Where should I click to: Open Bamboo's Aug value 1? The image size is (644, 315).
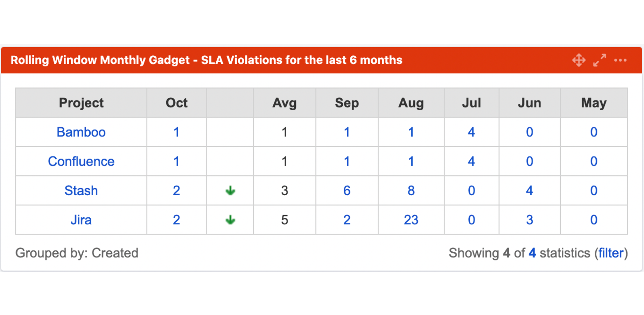(411, 132)
